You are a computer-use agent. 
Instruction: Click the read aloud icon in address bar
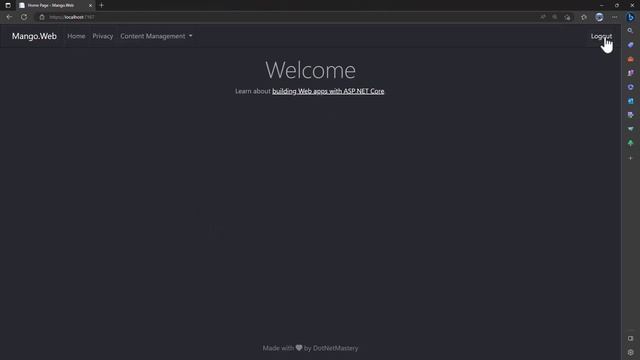click(543, 17)
